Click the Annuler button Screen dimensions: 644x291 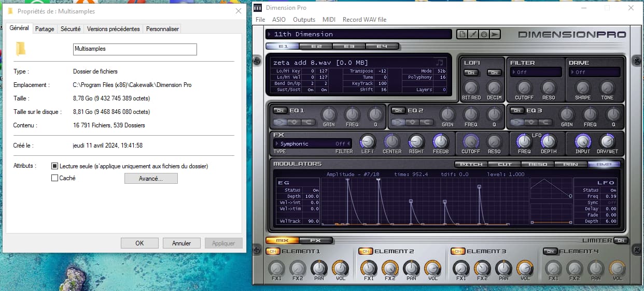181,243
